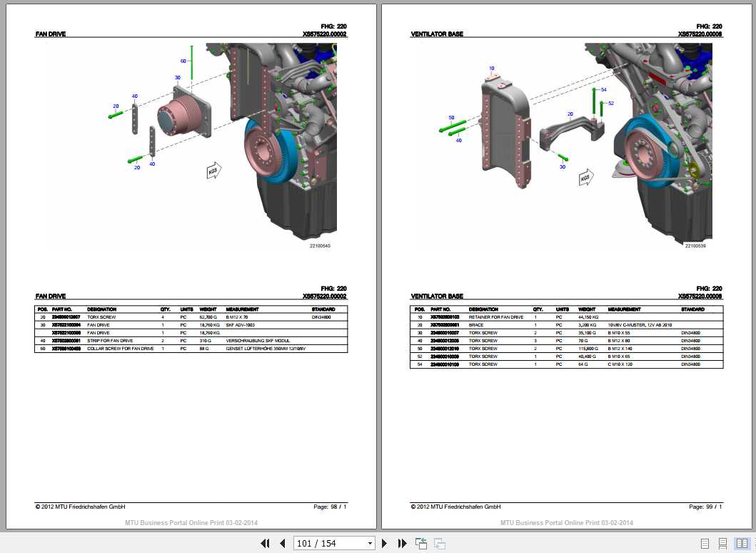Click the FAN DRIVE heading
756x553 pixels.
[x=49, y=34]
